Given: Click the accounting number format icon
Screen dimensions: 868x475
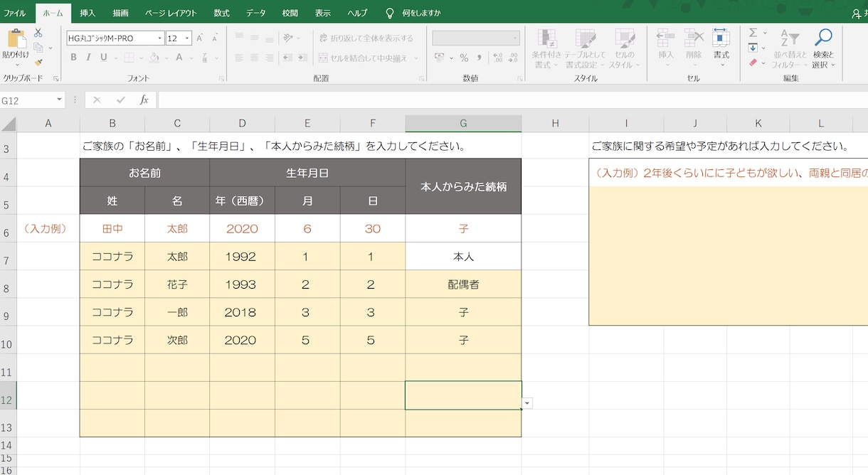Looking at the screenshot, I should [439, 58].
